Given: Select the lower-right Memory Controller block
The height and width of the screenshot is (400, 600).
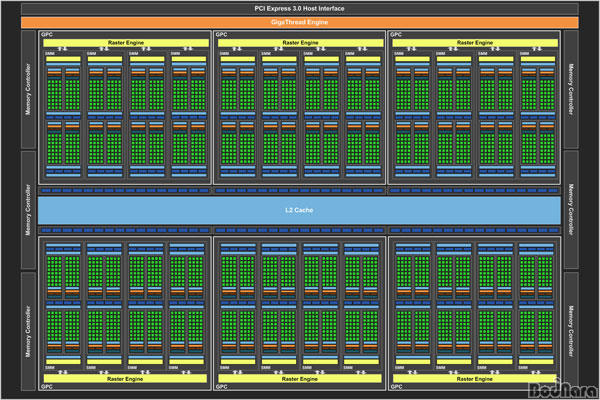Looking at the screenshot, I should pos(571,331).
